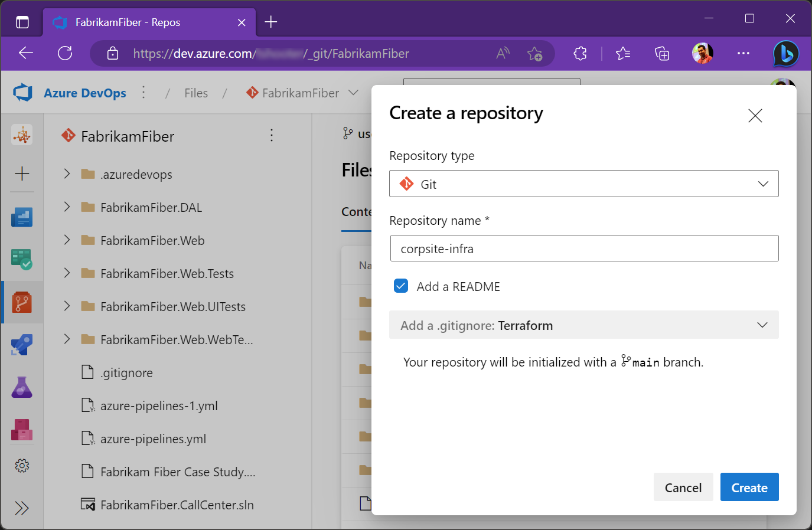
Task: Expand the FabrikamFiber.Web.WebTe... folder
Action: pos(67,339)
